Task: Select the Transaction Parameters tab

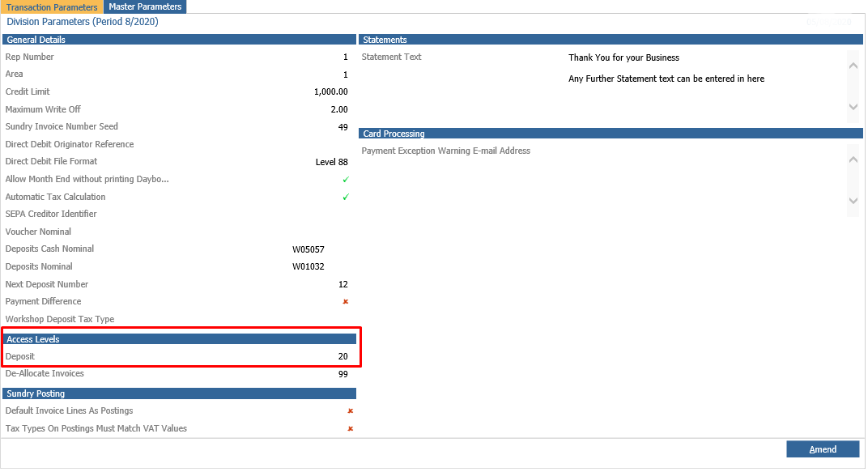Action: (x=51, y=6)
